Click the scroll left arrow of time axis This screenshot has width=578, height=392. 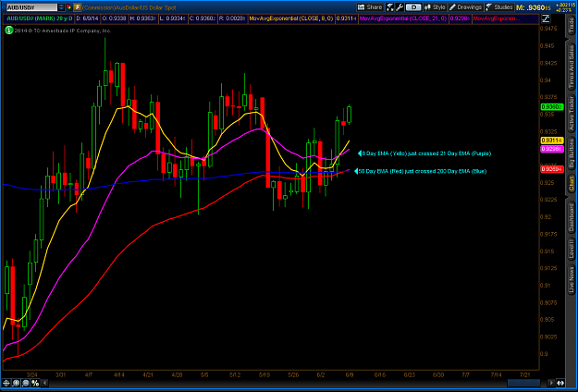(44, 383)
